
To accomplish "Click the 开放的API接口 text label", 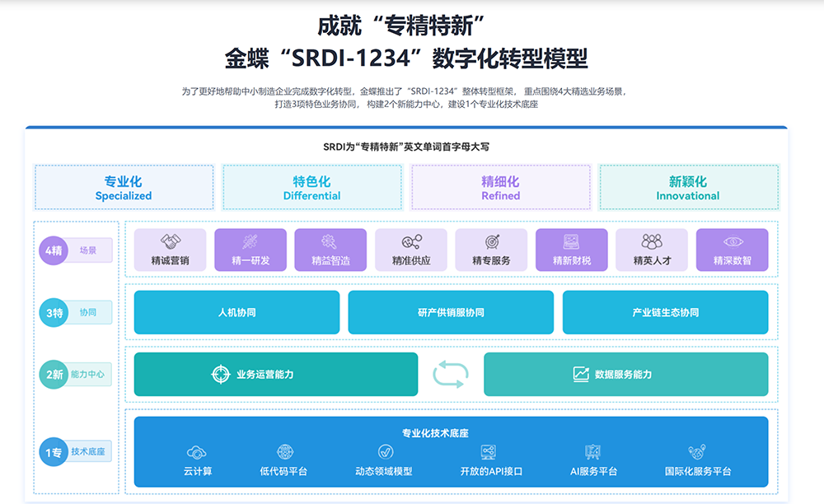I will (x=491, y=471).
